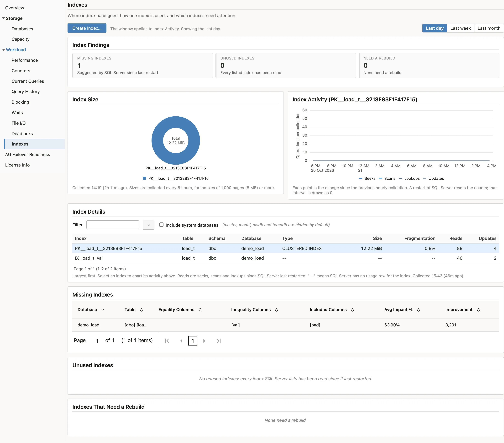Select the IX_load_t_val index row

286,258
